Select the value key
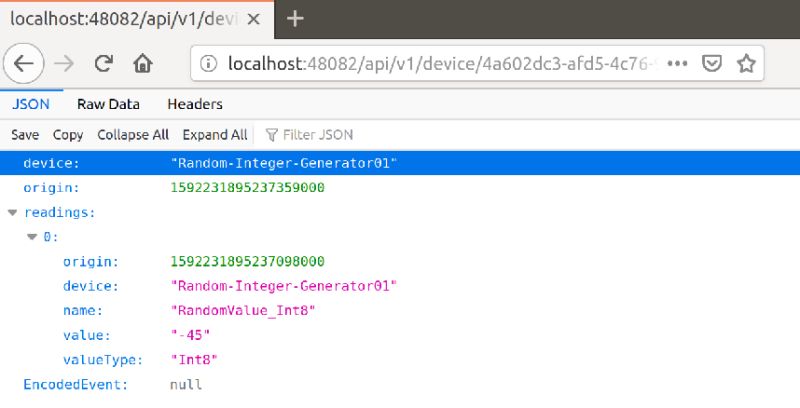This screenshot has height=408, width=800. [x=87, y=335]
